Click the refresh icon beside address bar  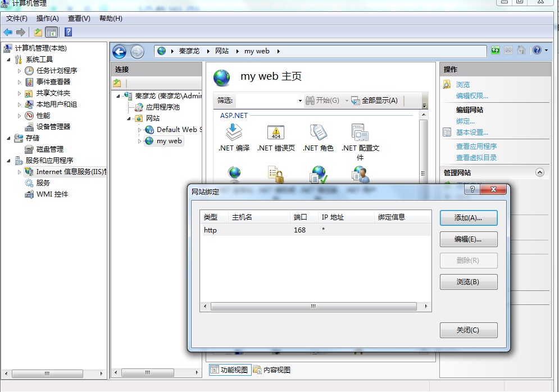coord(495,51)
